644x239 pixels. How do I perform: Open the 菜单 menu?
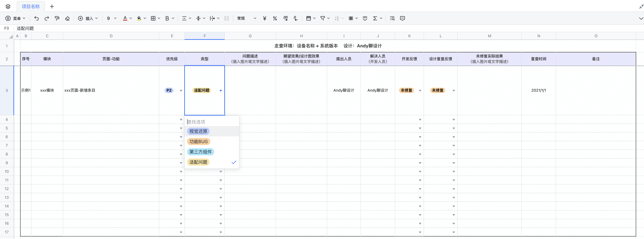(x=16, y=18)
